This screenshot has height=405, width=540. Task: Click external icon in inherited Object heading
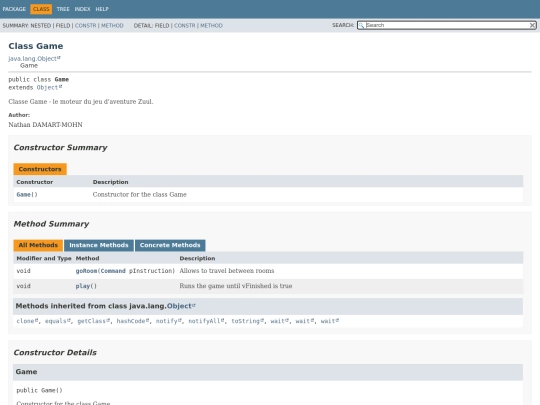(x=194, y=305)
